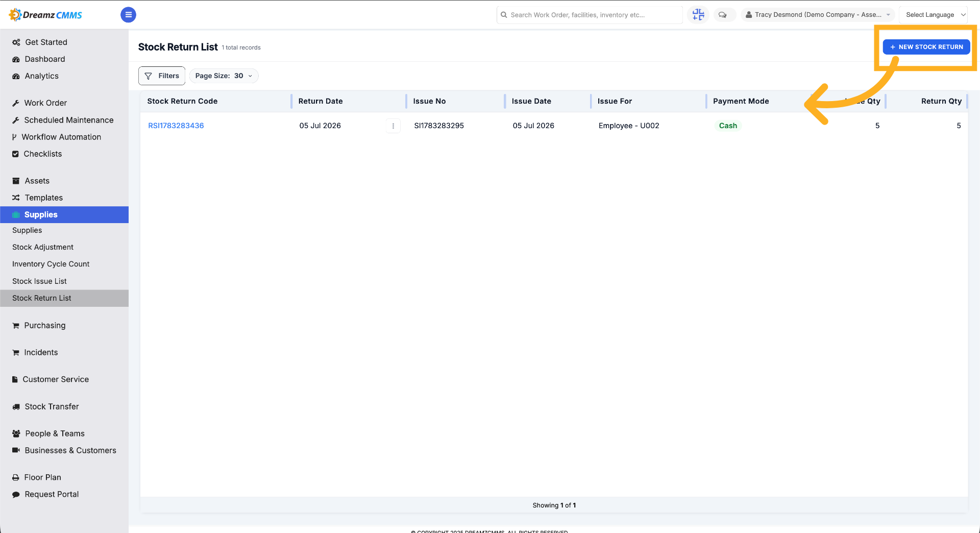Sort by Payment Mode column header
Screen dimensions: 980x533
pyautogui.click(x=741, y=101)
